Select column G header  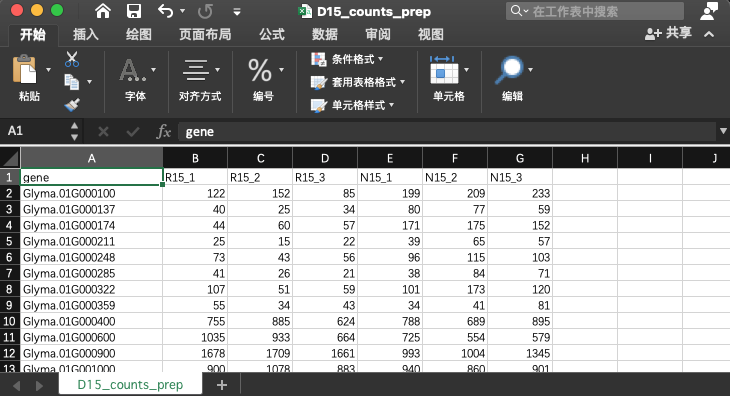point(520,158)
